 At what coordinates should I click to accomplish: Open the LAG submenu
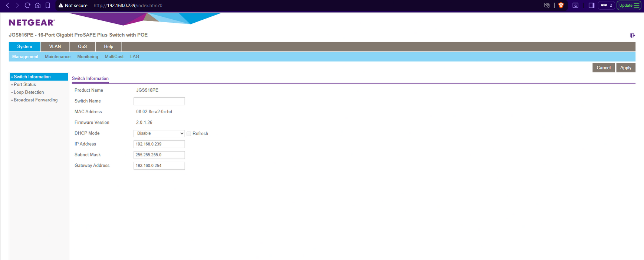tap(135, 56)
